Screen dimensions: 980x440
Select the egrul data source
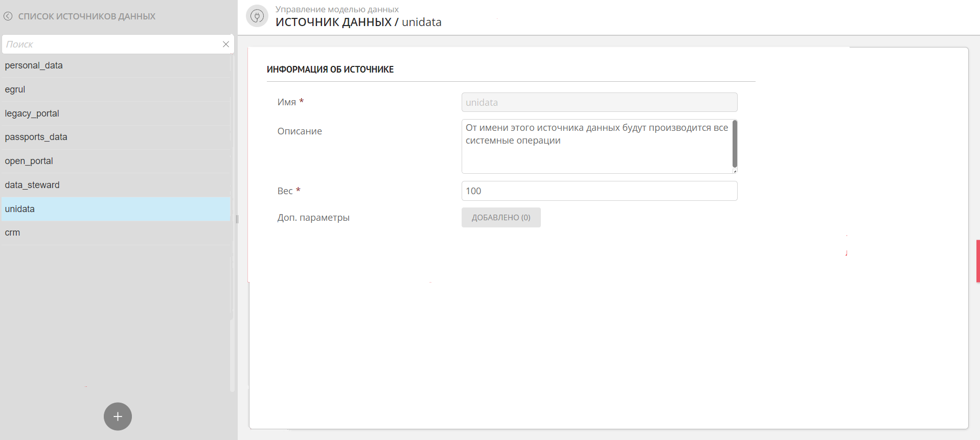[x=116, y=89]
